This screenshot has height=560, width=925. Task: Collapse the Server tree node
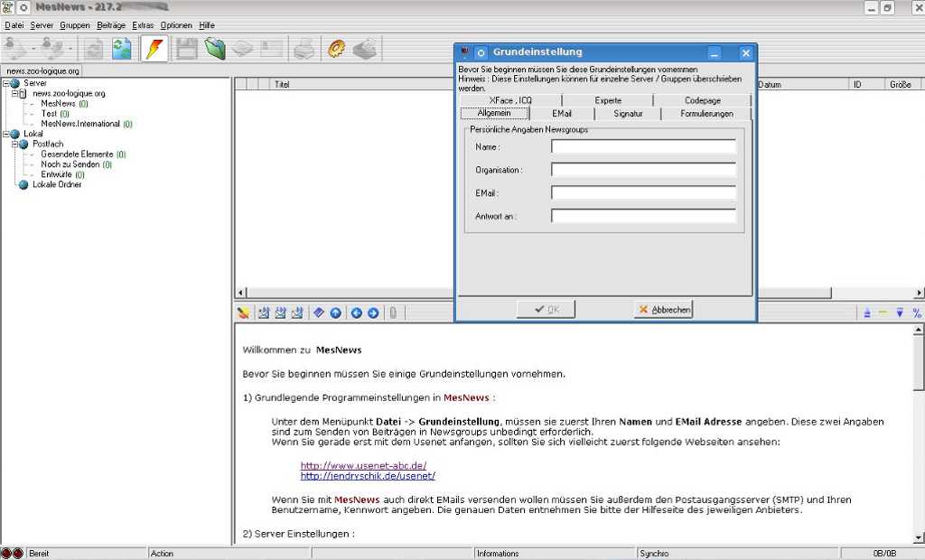(6, 84)
